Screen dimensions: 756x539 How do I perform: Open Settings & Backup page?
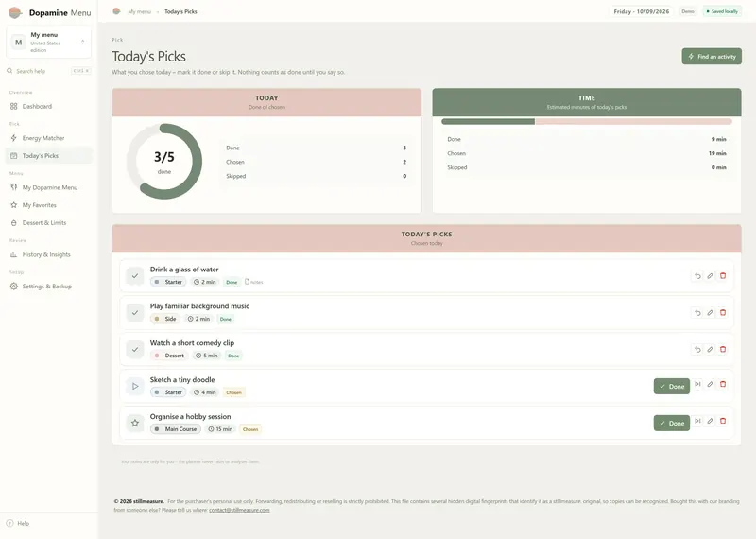49,287
